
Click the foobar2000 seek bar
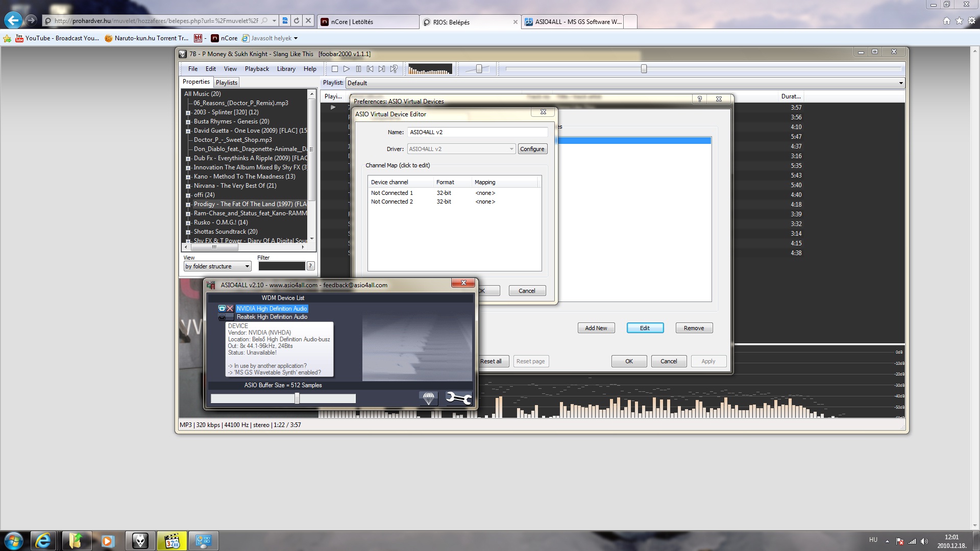(x=703, y=69)
